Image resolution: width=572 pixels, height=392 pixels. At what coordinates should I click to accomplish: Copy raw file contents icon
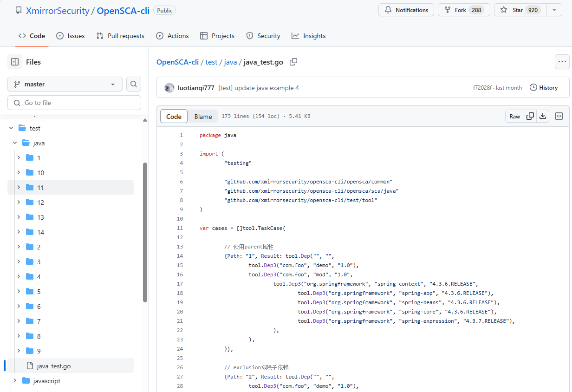pos(529,116)
